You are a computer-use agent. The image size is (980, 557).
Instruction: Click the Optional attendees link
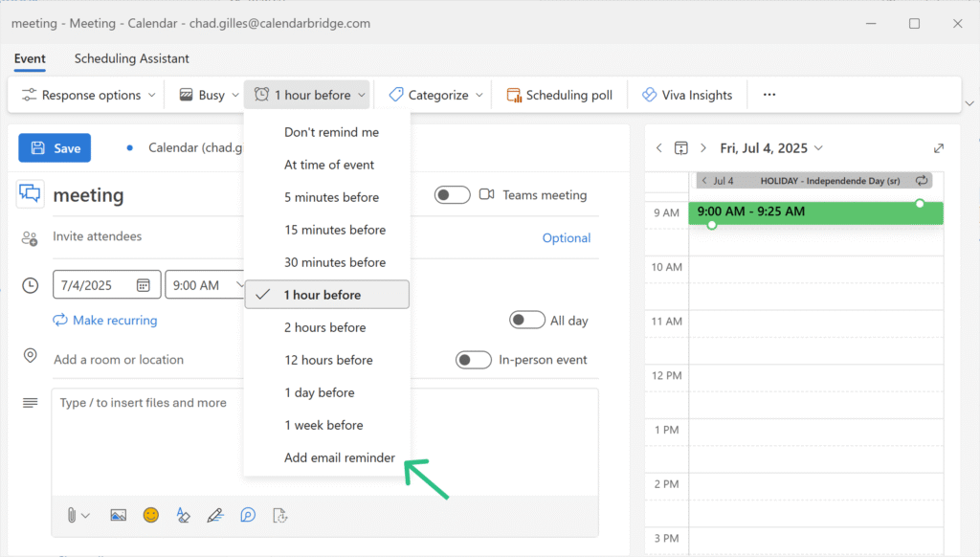(x=567, y=237)
